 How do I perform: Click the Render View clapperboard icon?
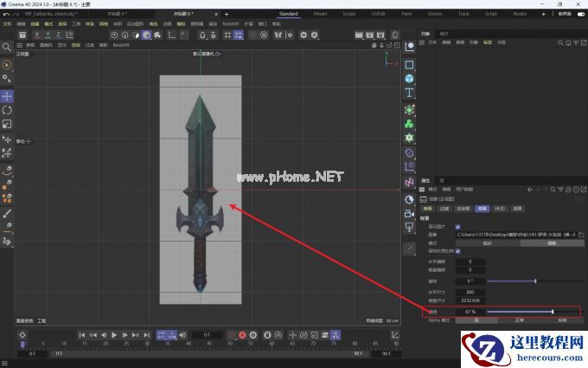click(x=359, y=35)
